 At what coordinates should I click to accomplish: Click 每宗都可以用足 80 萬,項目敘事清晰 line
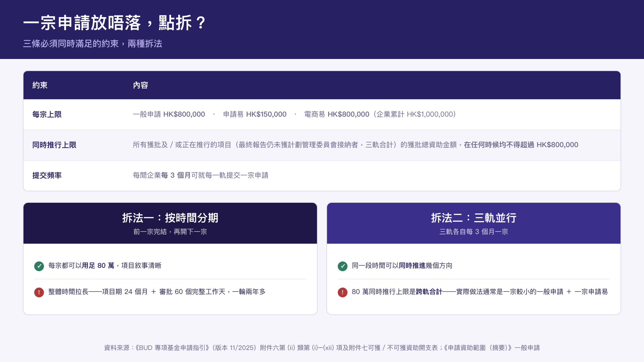click(105, 265)
